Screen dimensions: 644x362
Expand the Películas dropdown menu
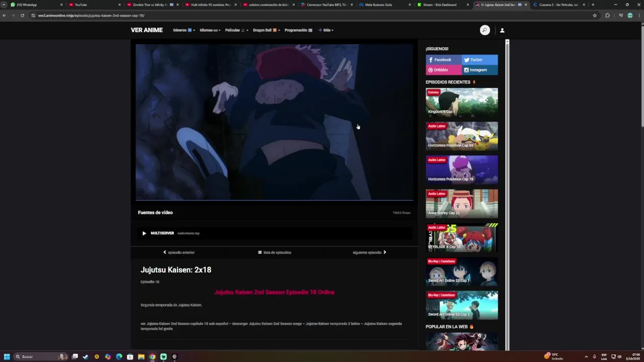236,30
